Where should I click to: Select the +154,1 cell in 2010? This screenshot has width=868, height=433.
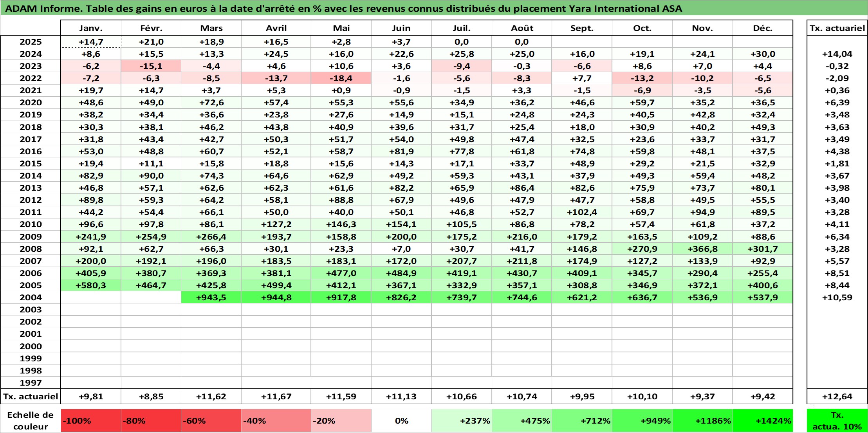pos(401,224)
